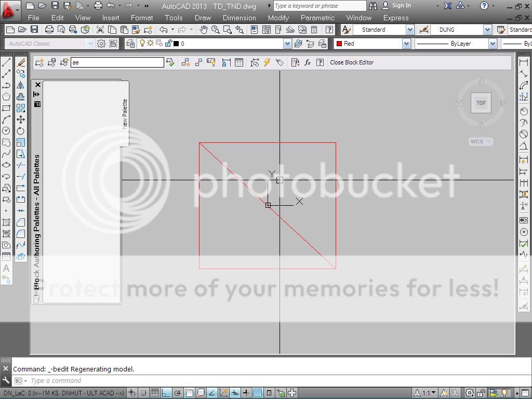Toggle Ortho Mode in status bar

166,393
